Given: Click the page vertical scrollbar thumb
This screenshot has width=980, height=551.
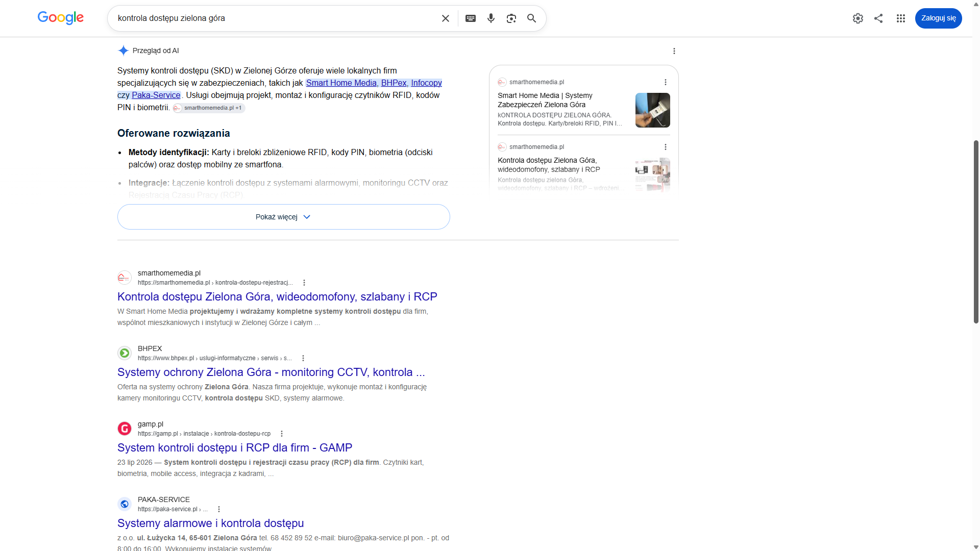Looking at the screenshot, I should coord(976,231).
